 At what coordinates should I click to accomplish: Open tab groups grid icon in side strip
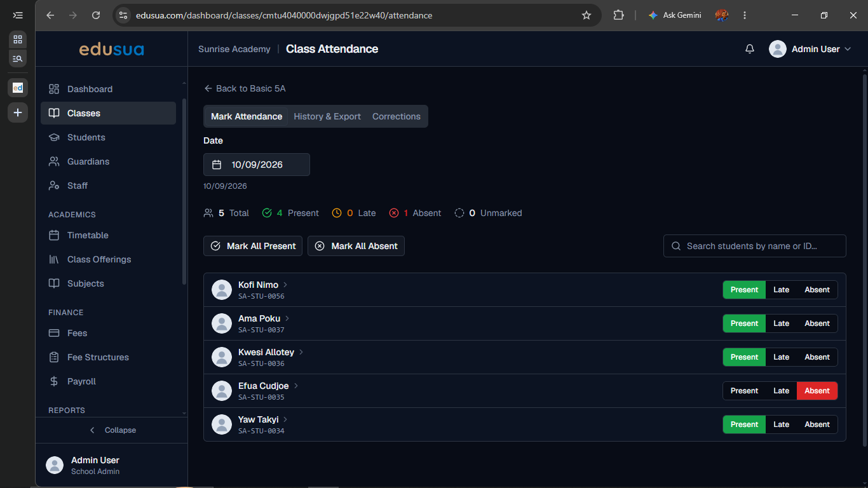[18, 39]
